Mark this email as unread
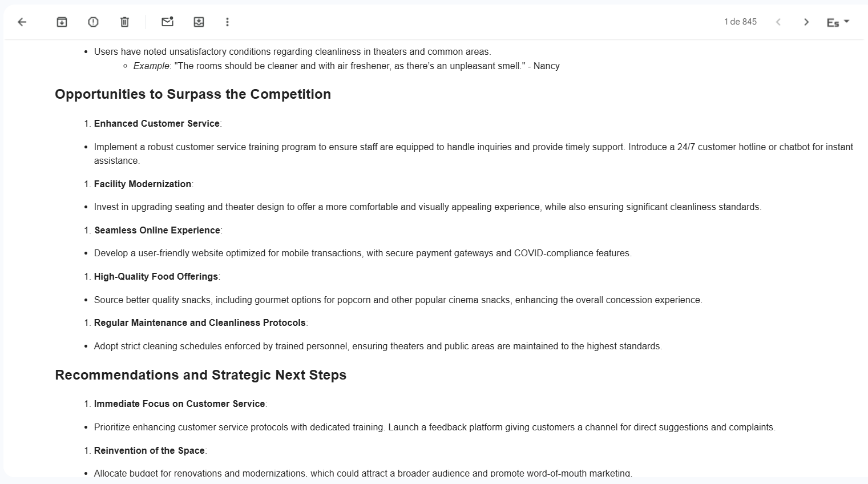Image resolution: width=868 pixels, height=484 pixels. [167, 22]
